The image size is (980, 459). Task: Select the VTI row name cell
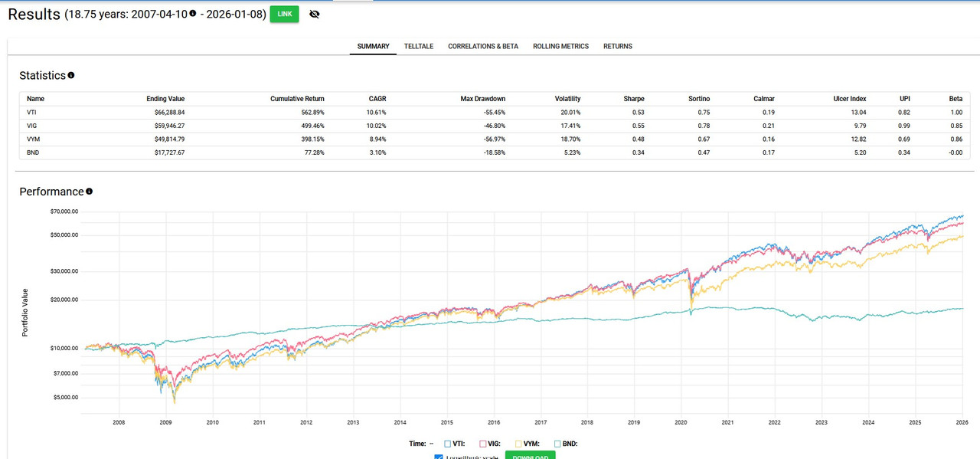coord(32,113)
